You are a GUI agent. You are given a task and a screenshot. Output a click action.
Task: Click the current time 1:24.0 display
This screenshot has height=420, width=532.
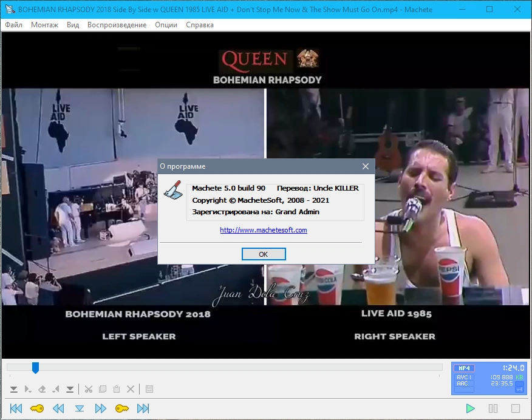point(513,368)
